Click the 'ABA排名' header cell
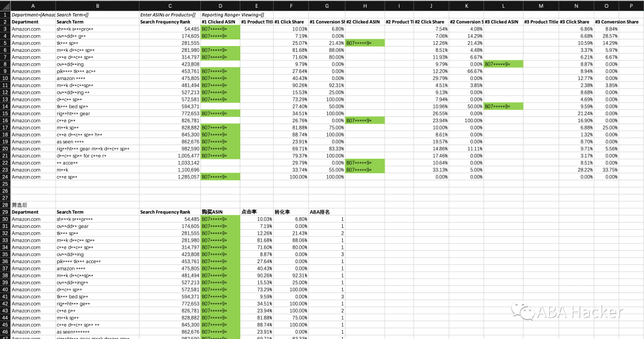The image size is (644, 339). coord(327,212)
